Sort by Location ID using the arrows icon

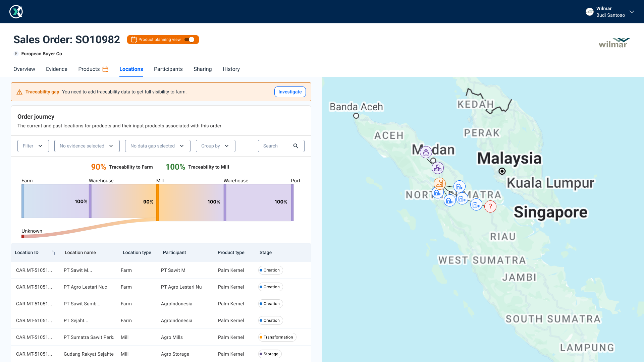[x=54, y=252]
